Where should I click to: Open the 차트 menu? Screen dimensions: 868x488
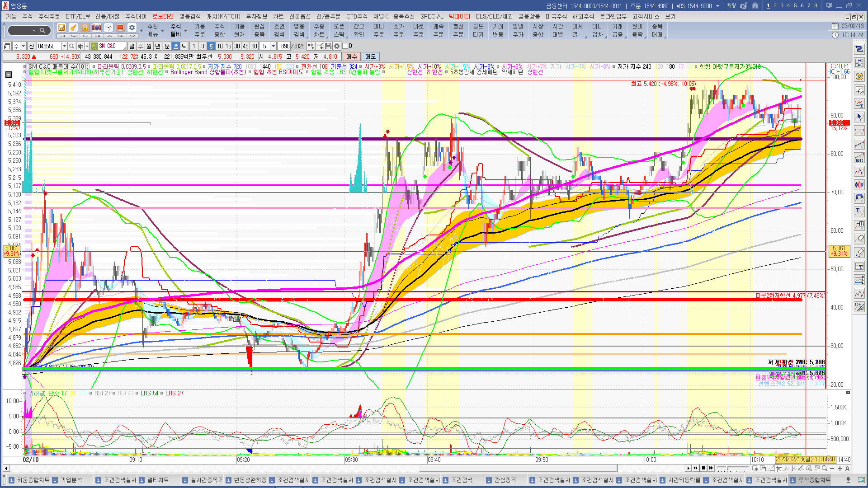[x=278, y=16]
